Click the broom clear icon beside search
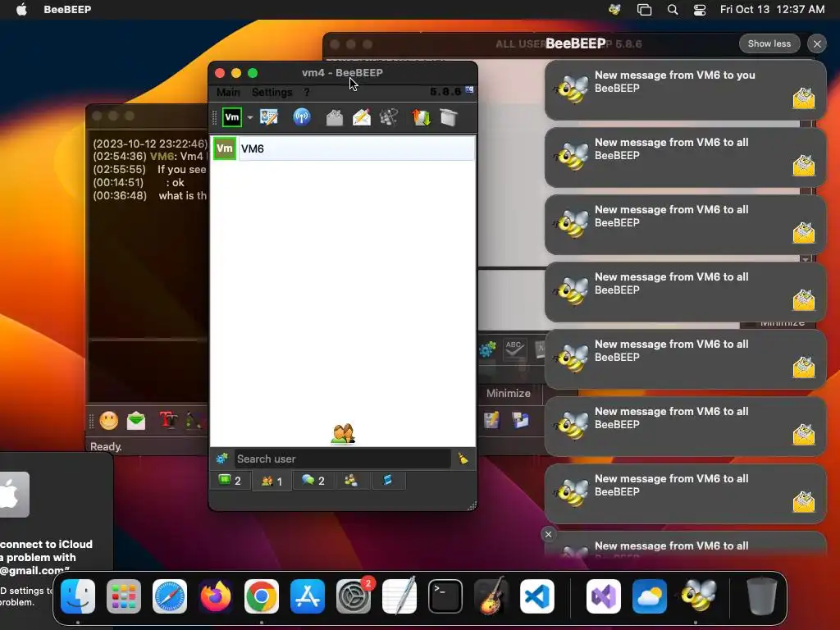 point(463,459)
